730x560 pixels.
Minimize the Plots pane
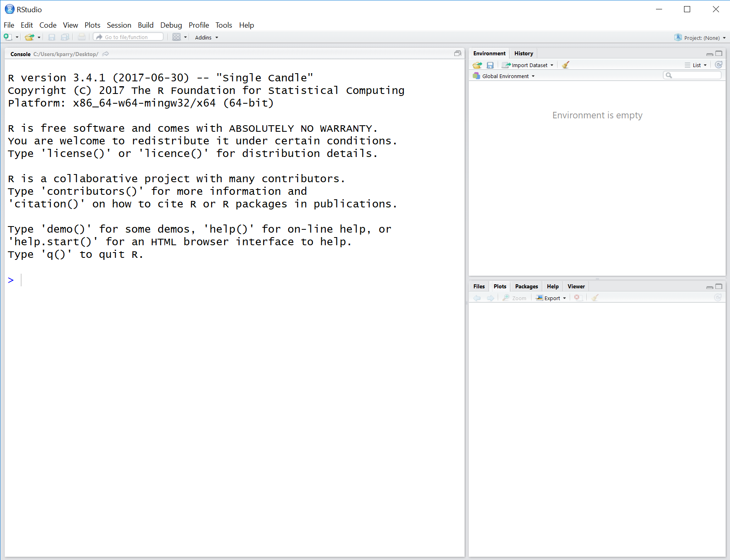click(710, 287)
